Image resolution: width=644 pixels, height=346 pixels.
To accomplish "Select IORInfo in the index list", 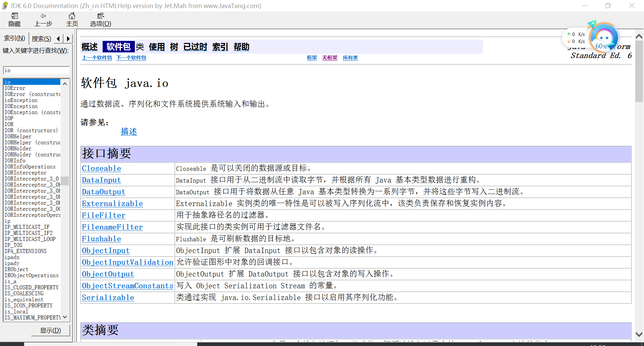I will tap(15, 161).
